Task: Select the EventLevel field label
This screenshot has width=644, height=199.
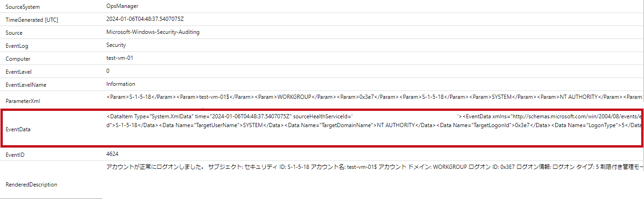Action: 19,72
